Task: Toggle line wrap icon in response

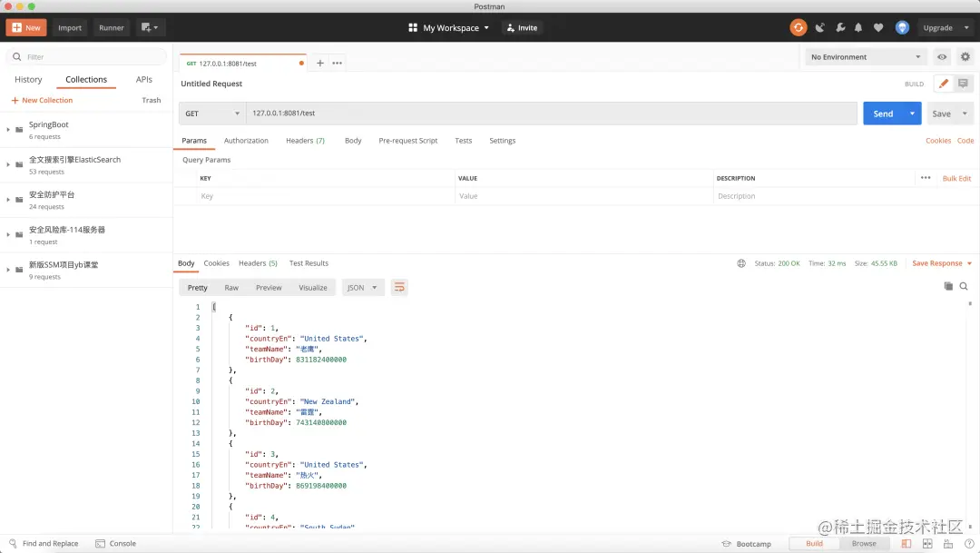Action: click(x=398, y=287)
